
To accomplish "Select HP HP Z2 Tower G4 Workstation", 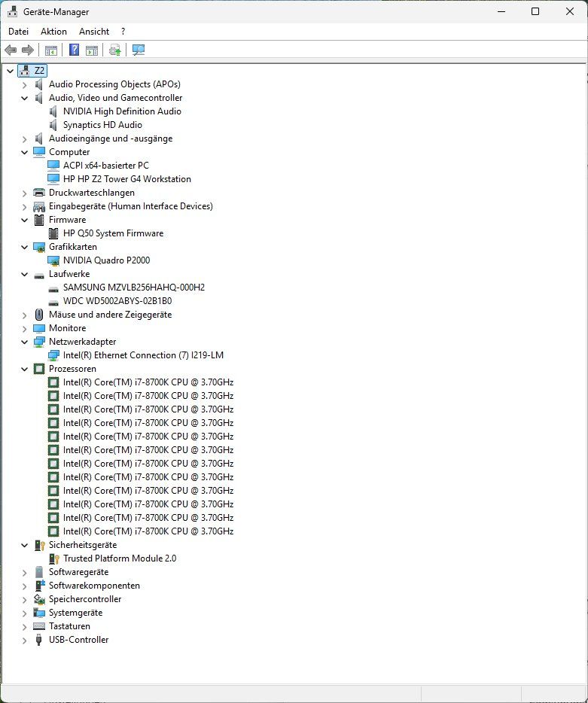I will (x=127, y=179).
